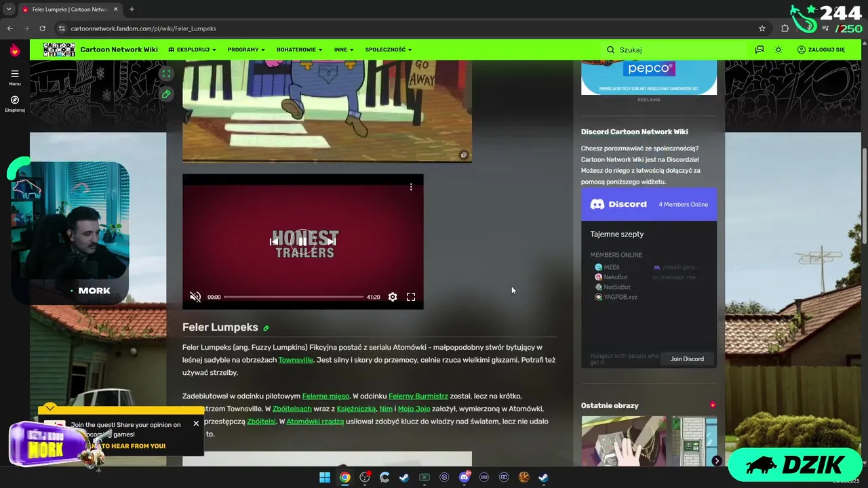This screenshot has width=868, height=488.
Task: Open the Zbójtelsach link
Action: pos(292,409)
